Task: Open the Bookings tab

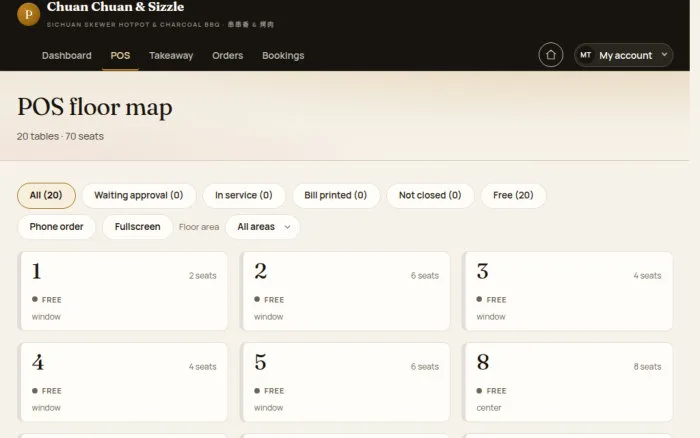Action: [x=283, y=55]
